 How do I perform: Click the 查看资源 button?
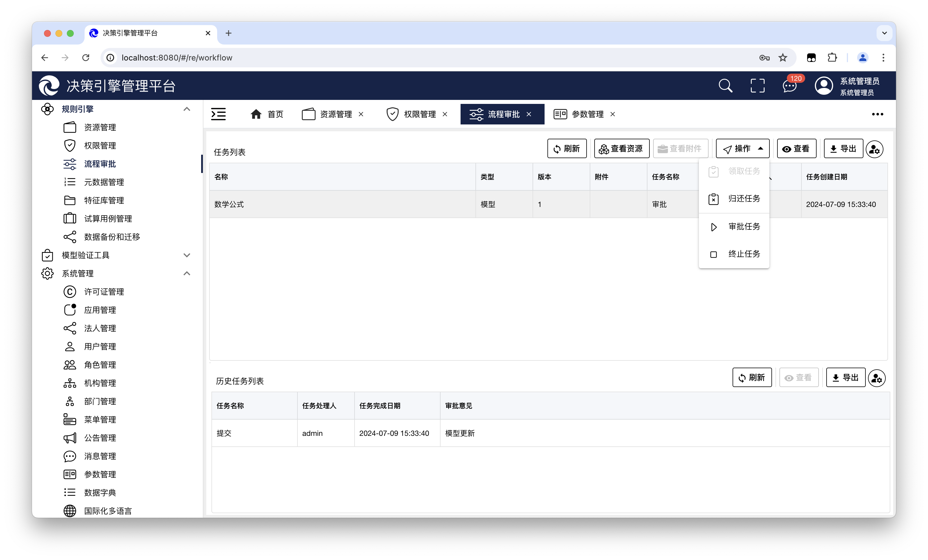tap(621, 149)
